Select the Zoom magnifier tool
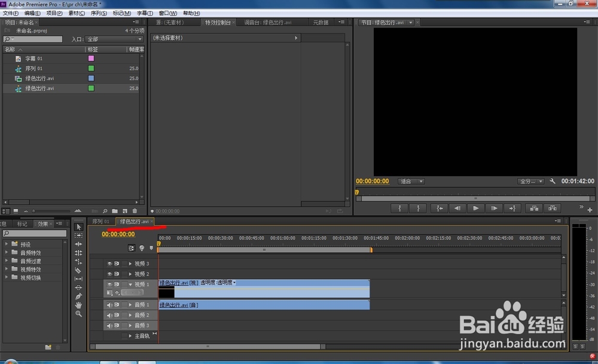 point(78,314)
